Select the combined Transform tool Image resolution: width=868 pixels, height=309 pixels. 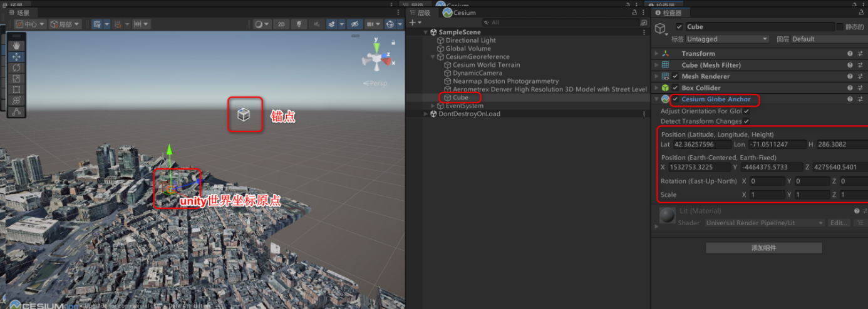pyautogui.click(x=17, y=100)
